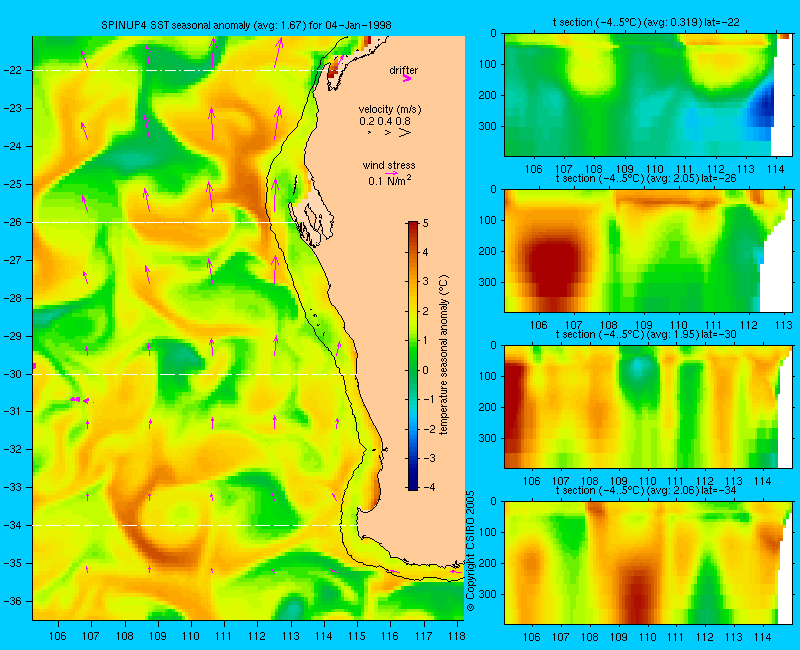
Task: Click the depth 300 tick of lat=-22 section
Action: tap(488, 126)
